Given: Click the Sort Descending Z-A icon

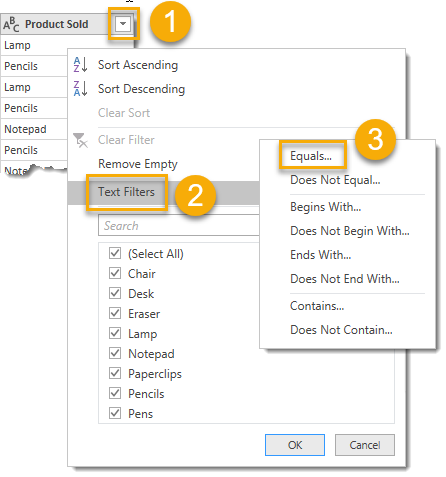Looking at the screenshot, I should point(80,89).
